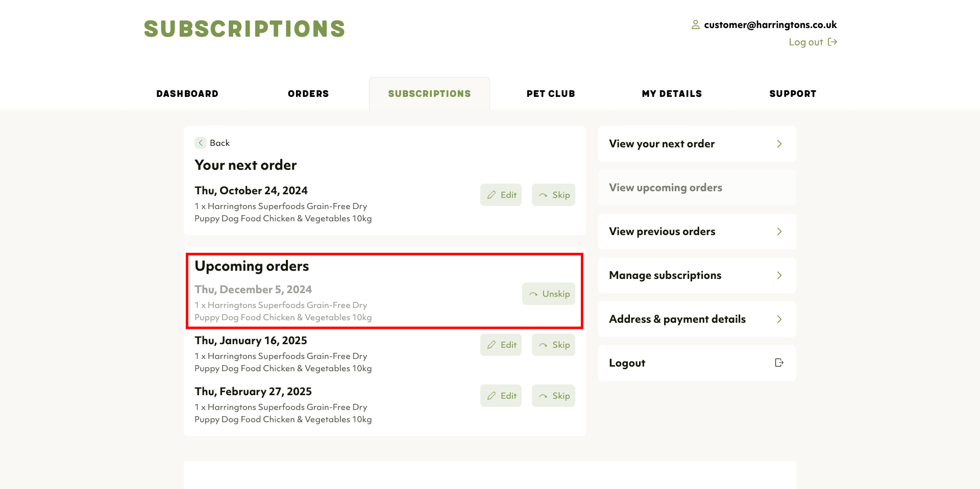Open the Pet Club tab

551,94
